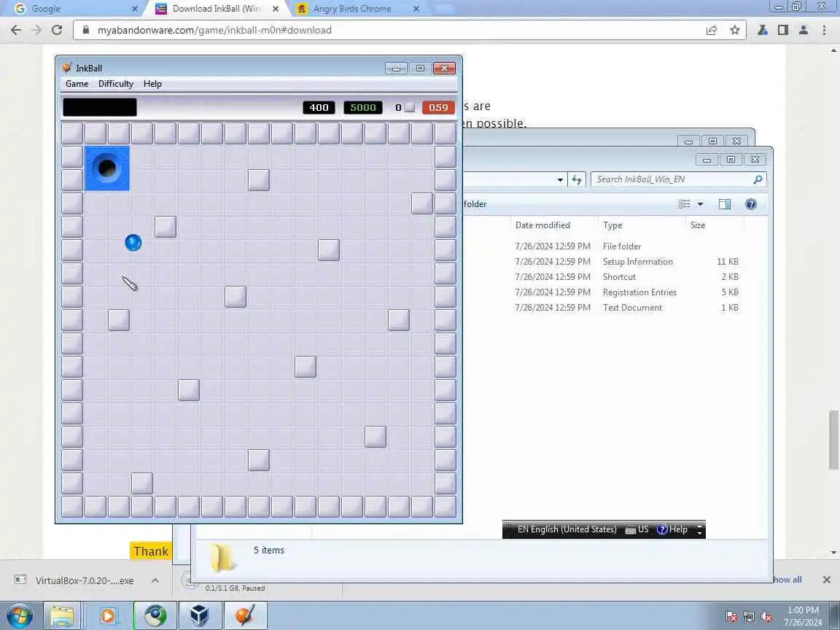This screenshot has width=840, height=630.
Task: Sort by Type column header
Action: point(612,225)
